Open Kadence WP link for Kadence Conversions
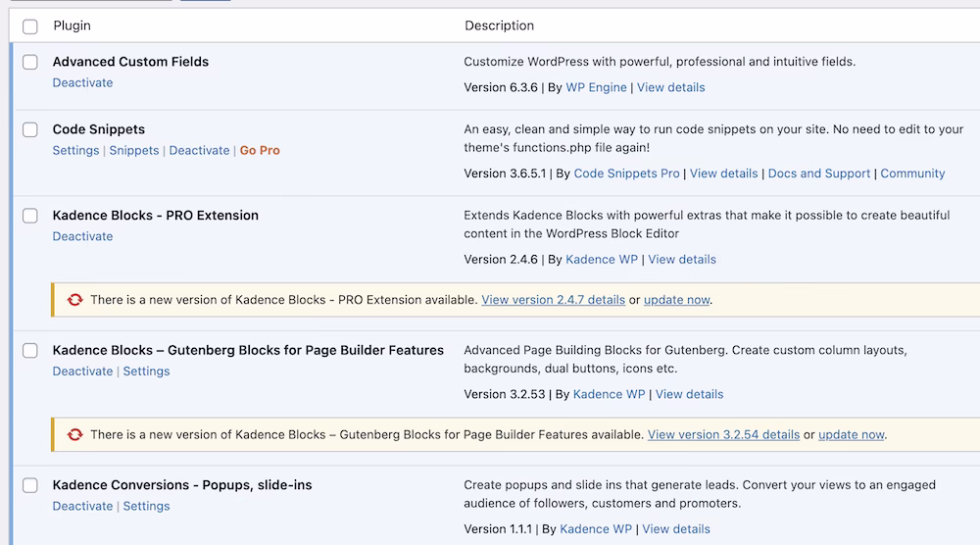 point(596,529)
